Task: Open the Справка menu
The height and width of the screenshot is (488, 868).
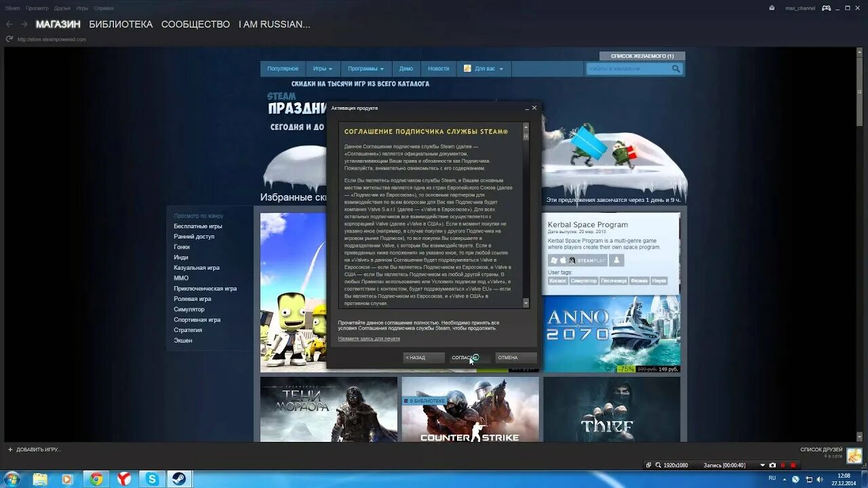Action: point(103,8)
